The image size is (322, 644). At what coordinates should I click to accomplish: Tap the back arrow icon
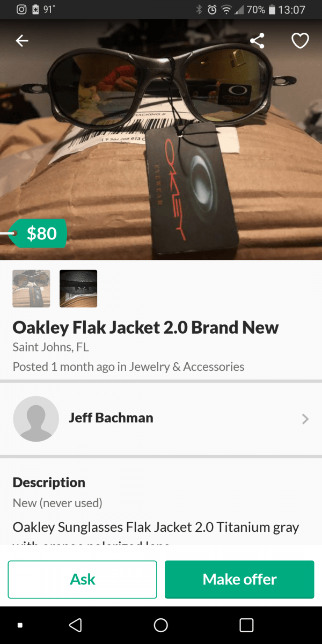[22, 41]
